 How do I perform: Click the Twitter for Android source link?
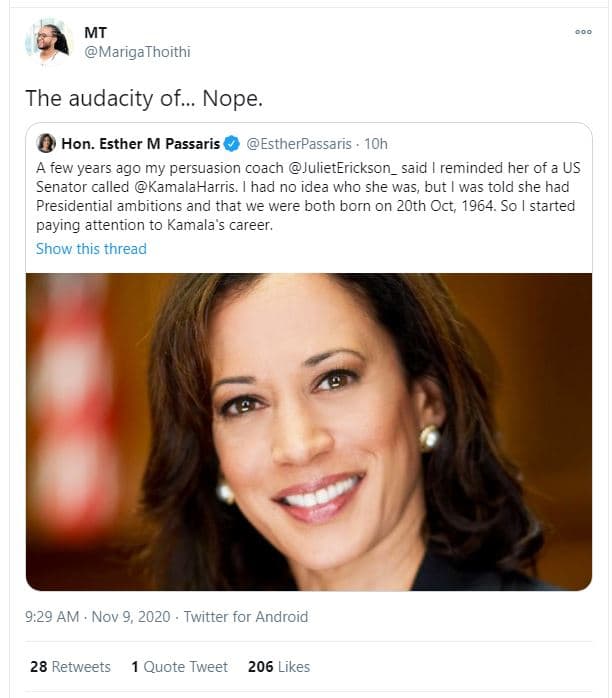(245, 617)
